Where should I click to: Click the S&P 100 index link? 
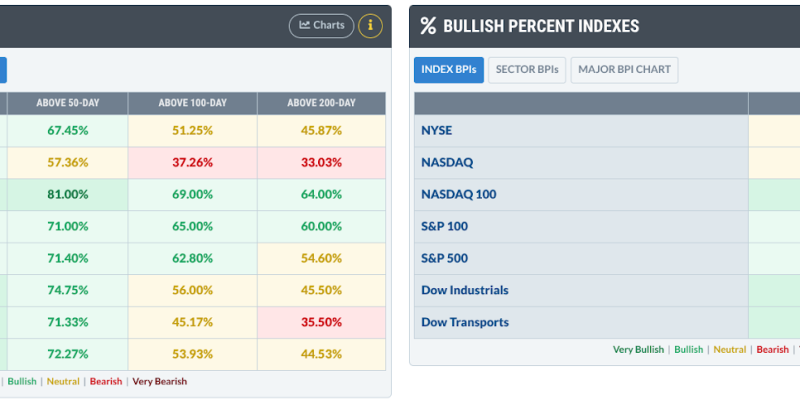pyautogui.click(x=444, y=227)
